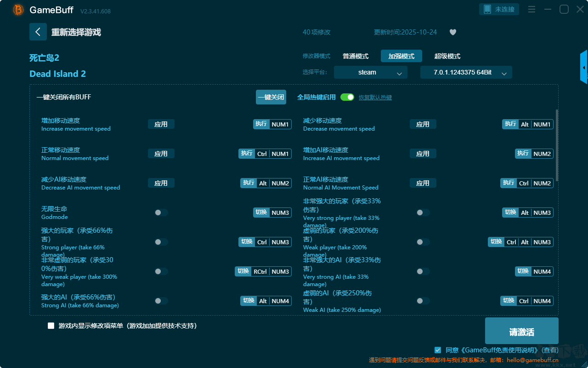Click the heart favorite icon
Image resolution: width=588 pixels, height=368 pixels.
[x=452, y=32]
